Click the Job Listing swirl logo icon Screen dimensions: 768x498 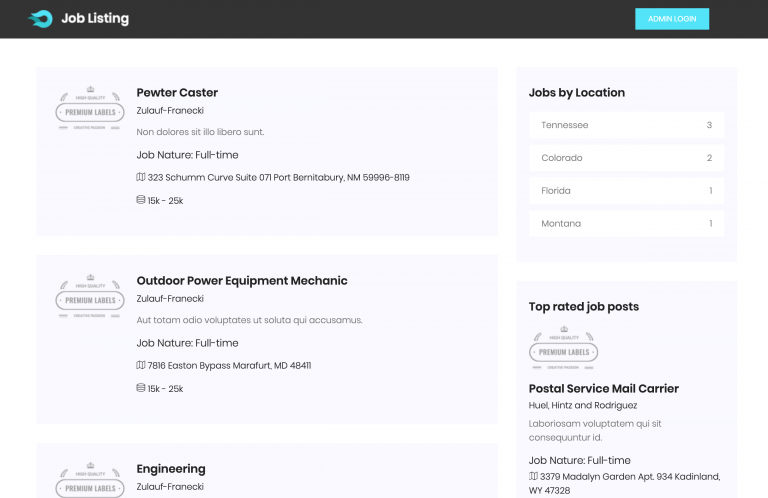(40, 19)
